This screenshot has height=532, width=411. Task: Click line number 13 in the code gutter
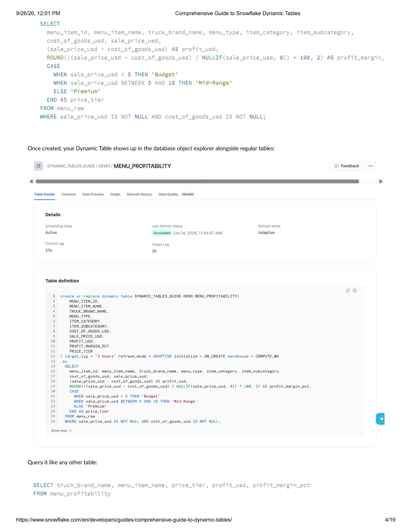(53, 356)
